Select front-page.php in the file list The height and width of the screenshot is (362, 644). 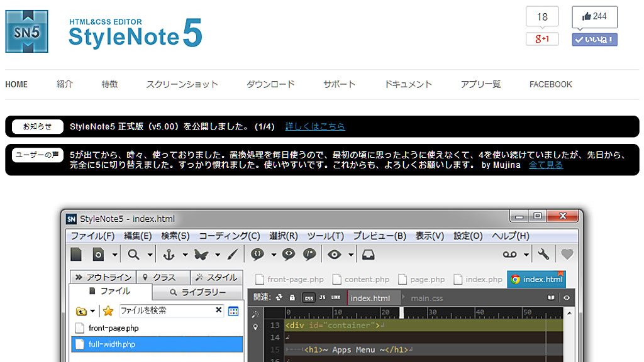(x=157, y=328)
